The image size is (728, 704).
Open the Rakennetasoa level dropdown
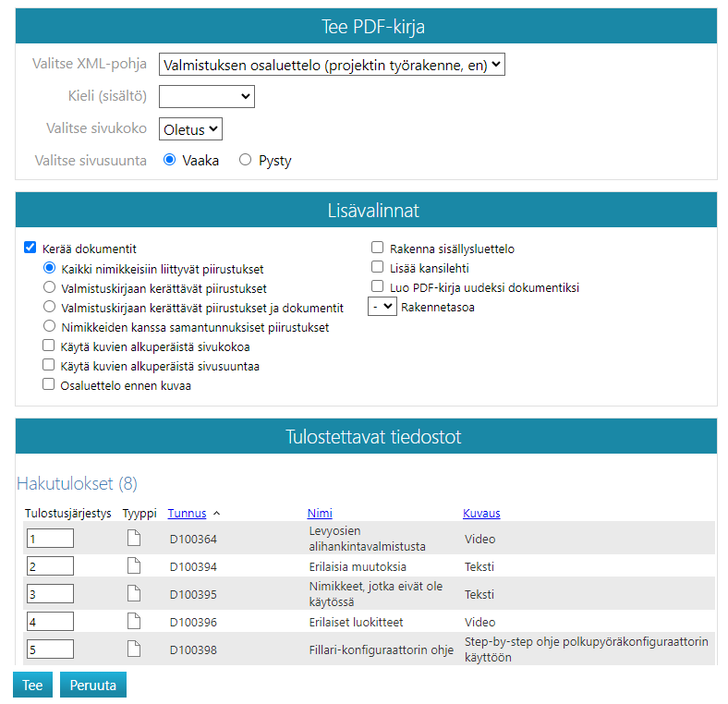click(382, 307)
